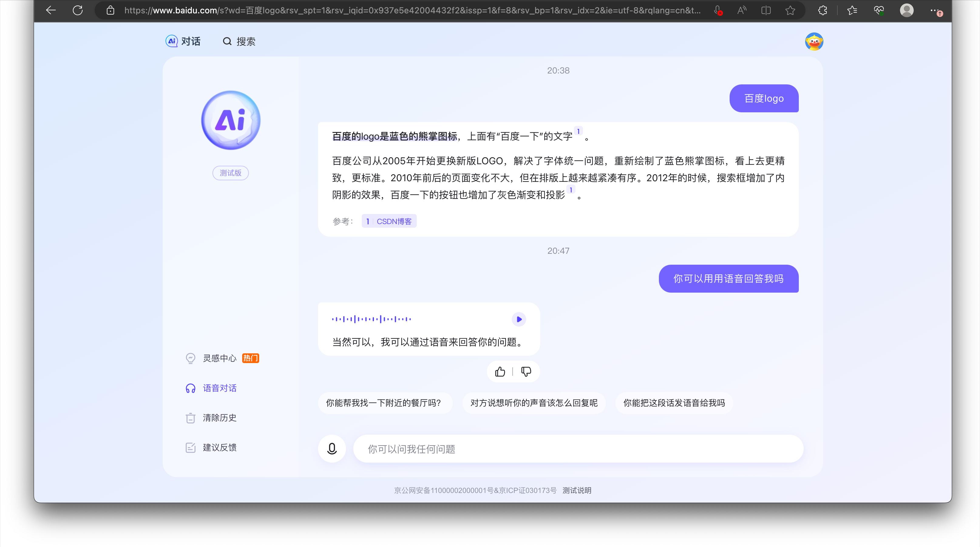The image size is (980, 547).
Task: Click the address bar voice search microphone
Action: coord(717,10)
